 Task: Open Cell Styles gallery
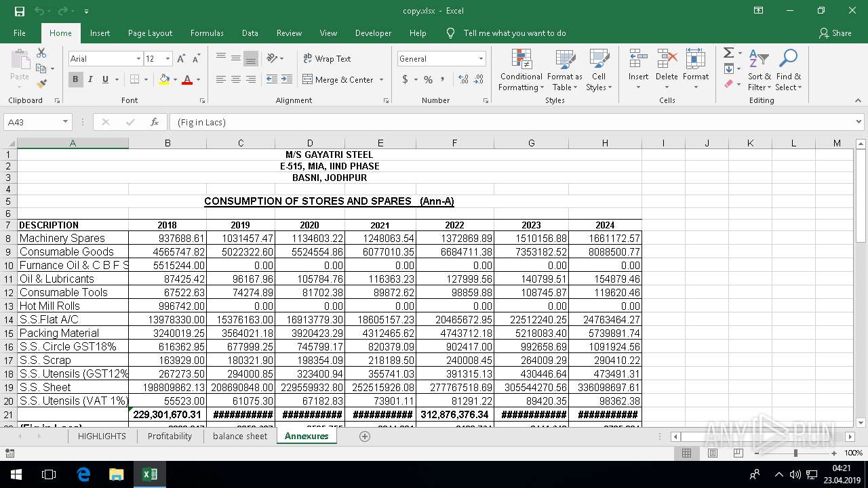[x=599, y=70]
